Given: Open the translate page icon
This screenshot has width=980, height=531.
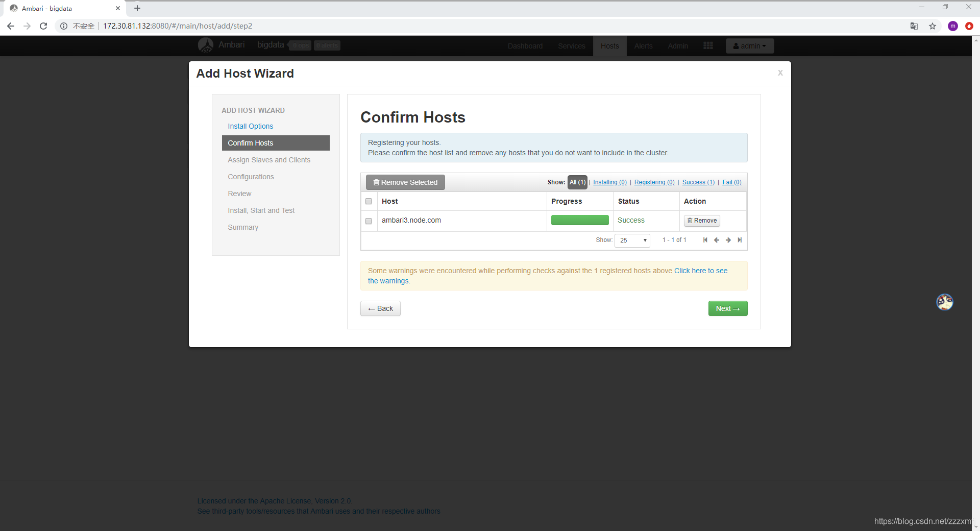Looking at the screenshot, I should (x=914, y=26).
